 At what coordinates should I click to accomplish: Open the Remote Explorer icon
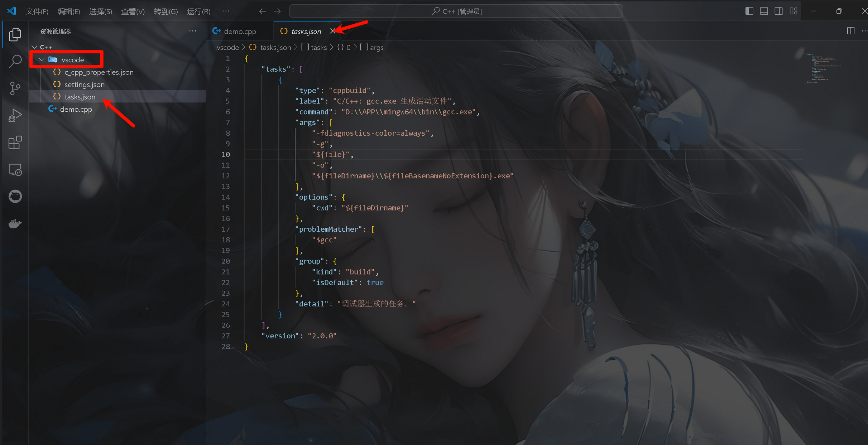click(15, 170)
